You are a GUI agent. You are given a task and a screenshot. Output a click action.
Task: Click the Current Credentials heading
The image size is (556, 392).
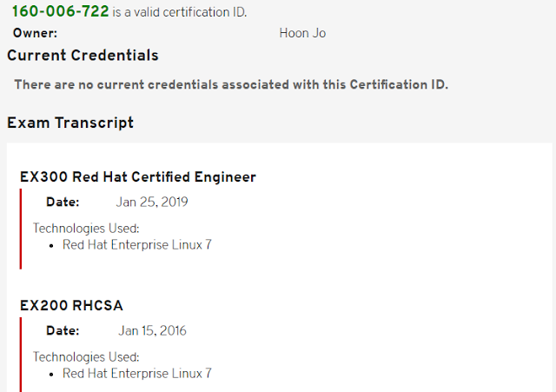(x=83, y=56)
